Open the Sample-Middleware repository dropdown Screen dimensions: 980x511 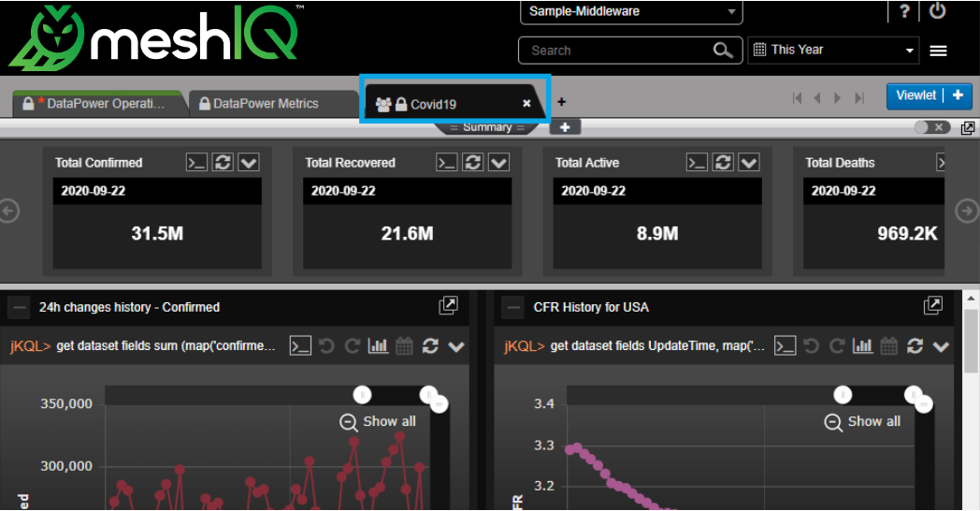pos(631,12)
